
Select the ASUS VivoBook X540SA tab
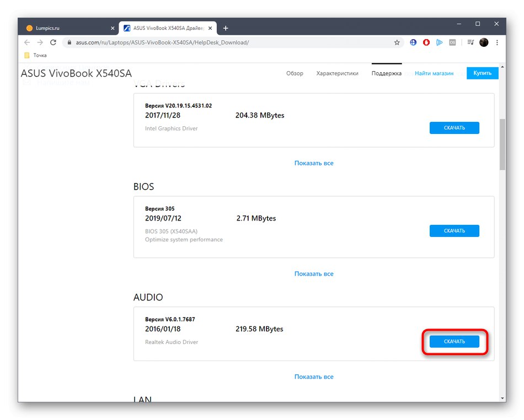point(168,28)
